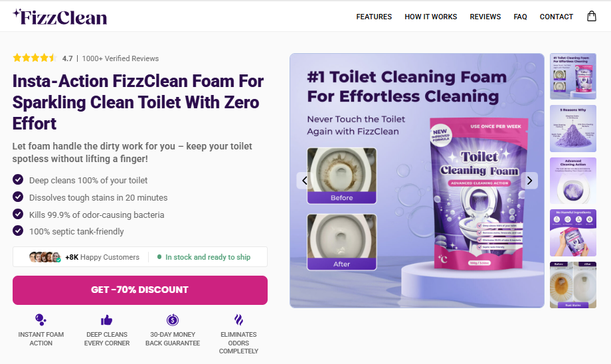Select the Advanced Cleaning Action thumbnail
The image size is (611, 364).
pos(572,181)
